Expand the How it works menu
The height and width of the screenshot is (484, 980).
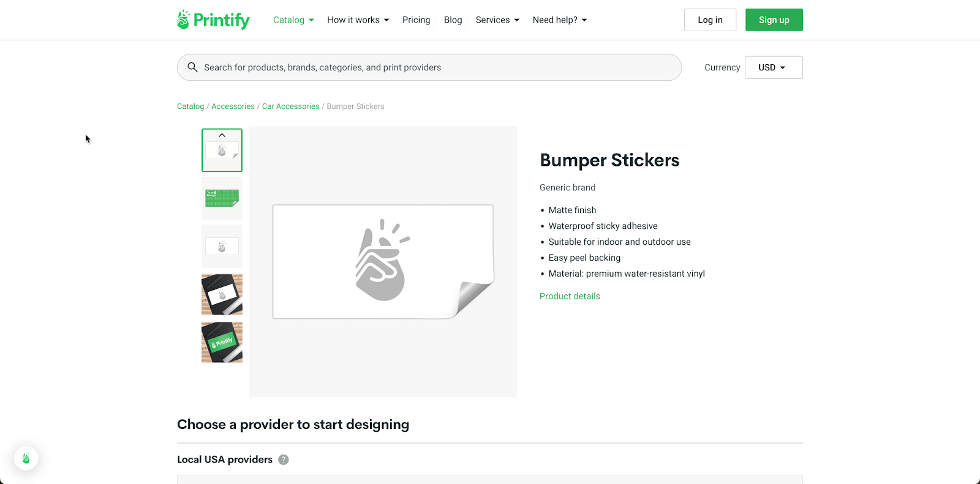[x=358, y=20]
